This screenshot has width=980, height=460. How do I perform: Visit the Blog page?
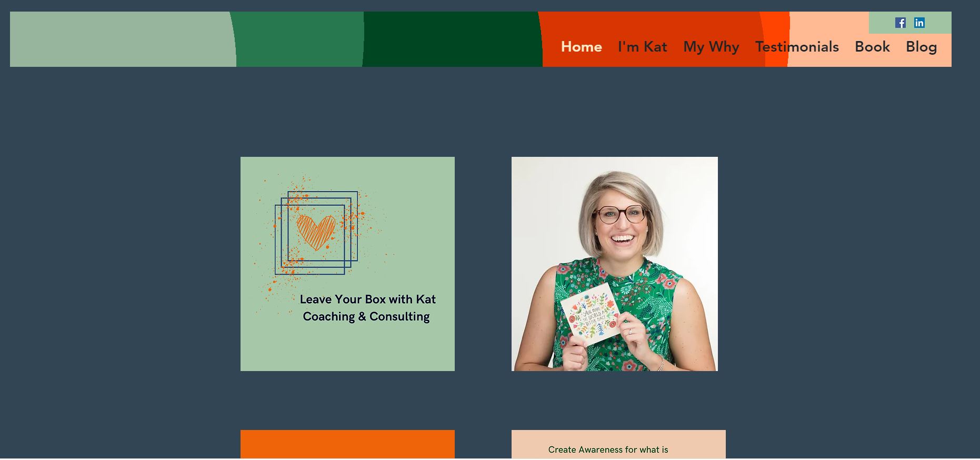tap(921, 47)
